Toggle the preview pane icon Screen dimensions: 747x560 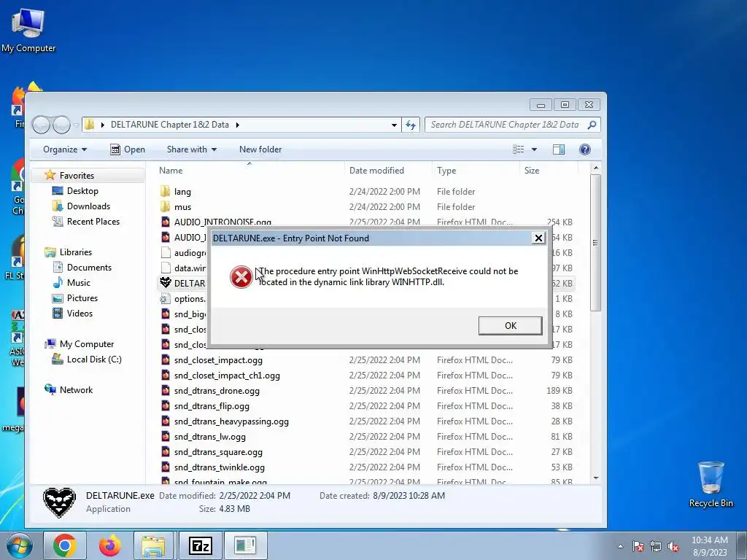[x=559, y=149]
